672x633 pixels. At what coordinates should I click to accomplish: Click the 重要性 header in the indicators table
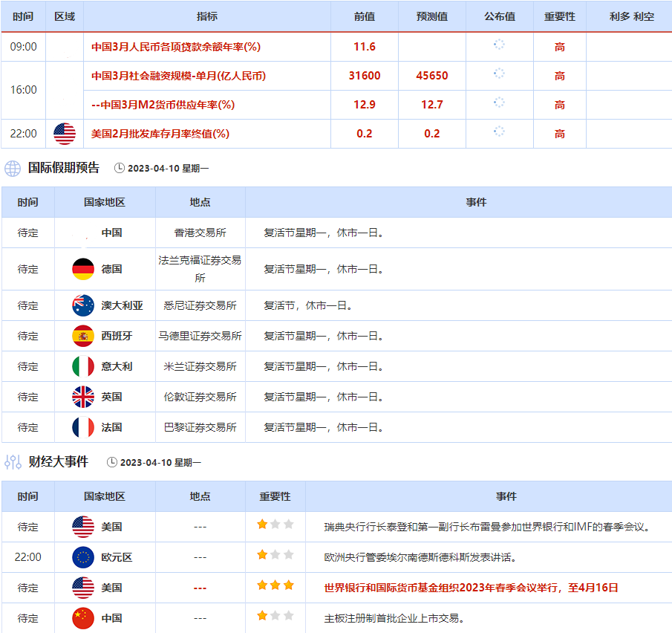[x=559, y=16]
